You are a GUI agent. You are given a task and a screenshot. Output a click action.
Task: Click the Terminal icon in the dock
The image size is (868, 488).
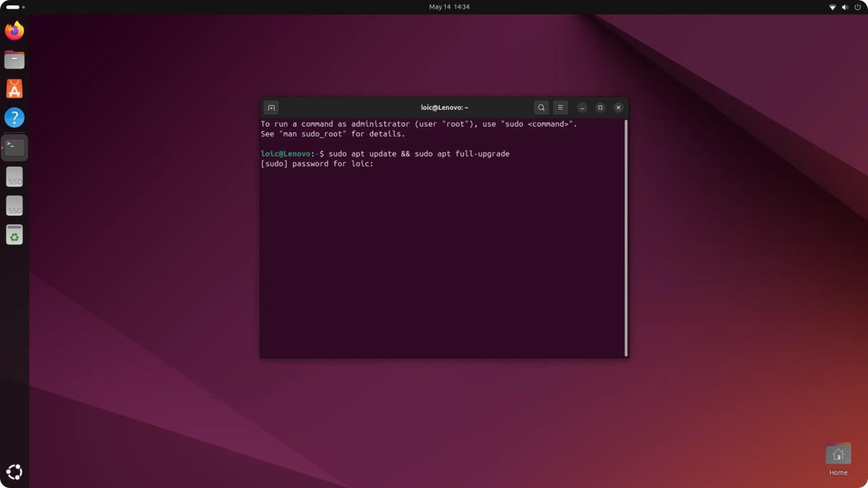pyautogui.click(x=14, y=147)
